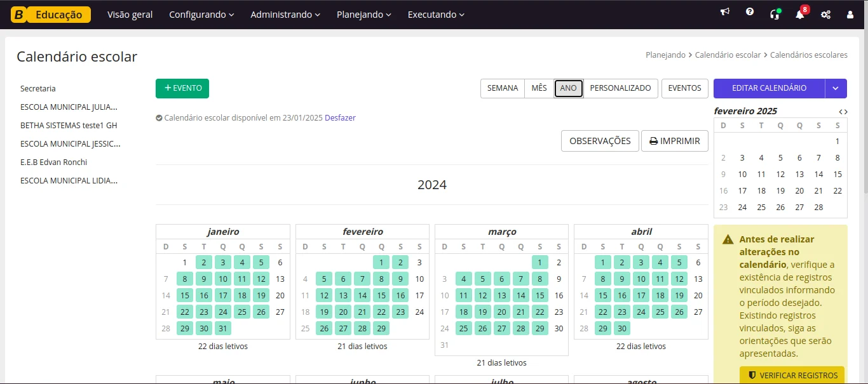This screenshot has height=384, width=868.
Task: Switch to PERSONALIZADO view
Action: pyautogui.click(x=620, y=88)
